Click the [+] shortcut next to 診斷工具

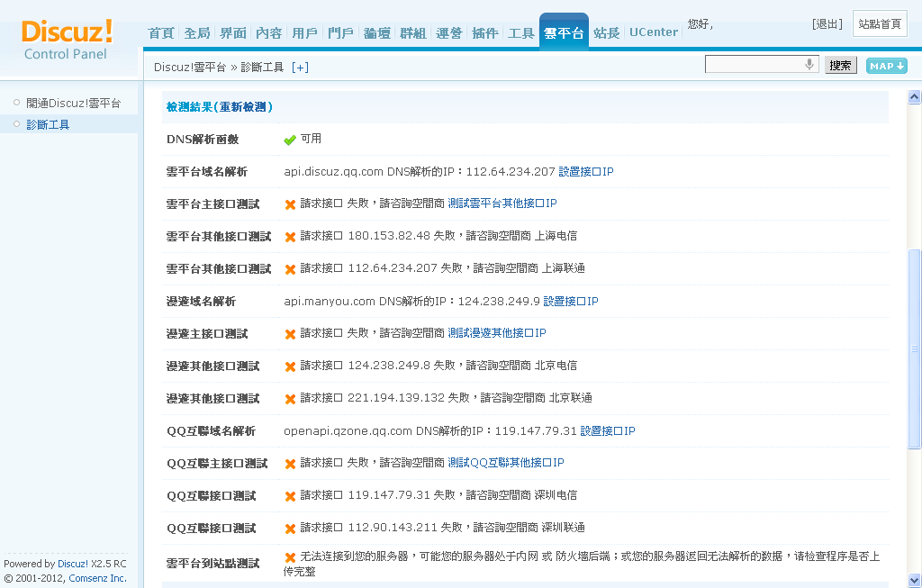pyautogui.click(x=300, y=67)
